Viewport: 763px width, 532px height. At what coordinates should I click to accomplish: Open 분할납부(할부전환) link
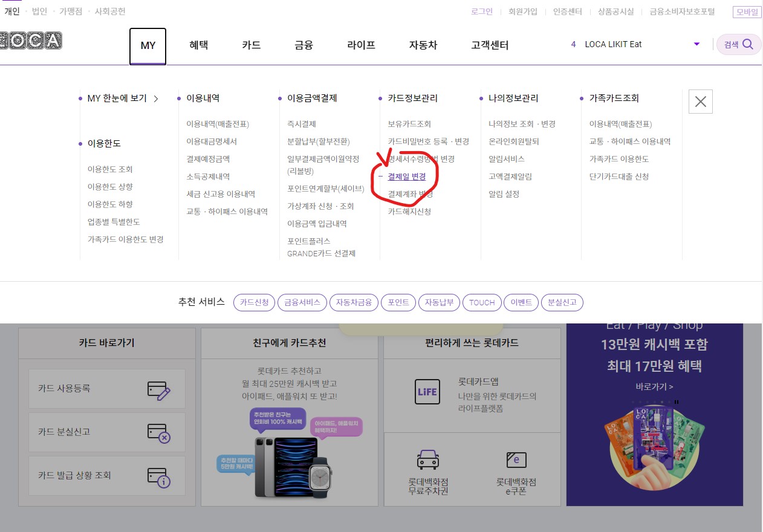coord(319,141)
